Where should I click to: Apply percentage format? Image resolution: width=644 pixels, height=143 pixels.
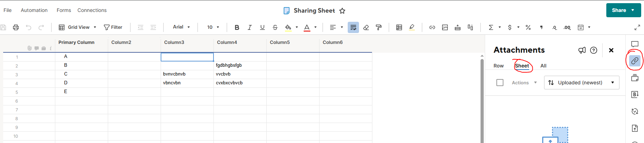coord(528,27)
